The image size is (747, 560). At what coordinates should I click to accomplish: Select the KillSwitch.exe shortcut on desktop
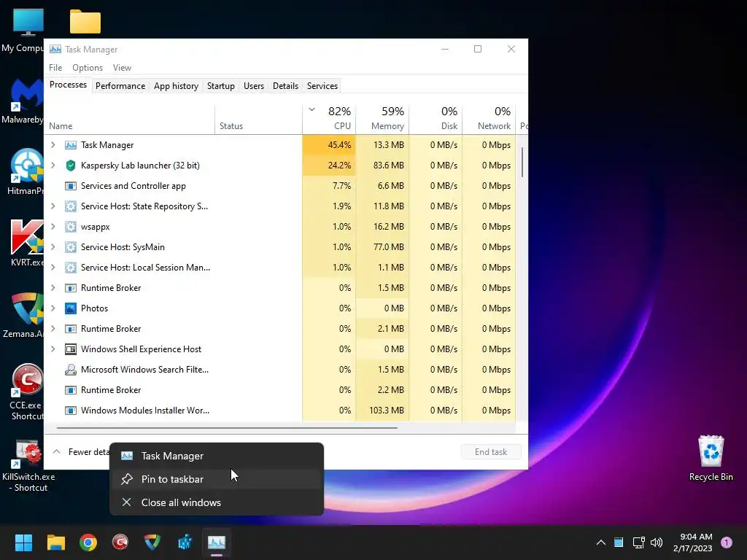point(28,466)
